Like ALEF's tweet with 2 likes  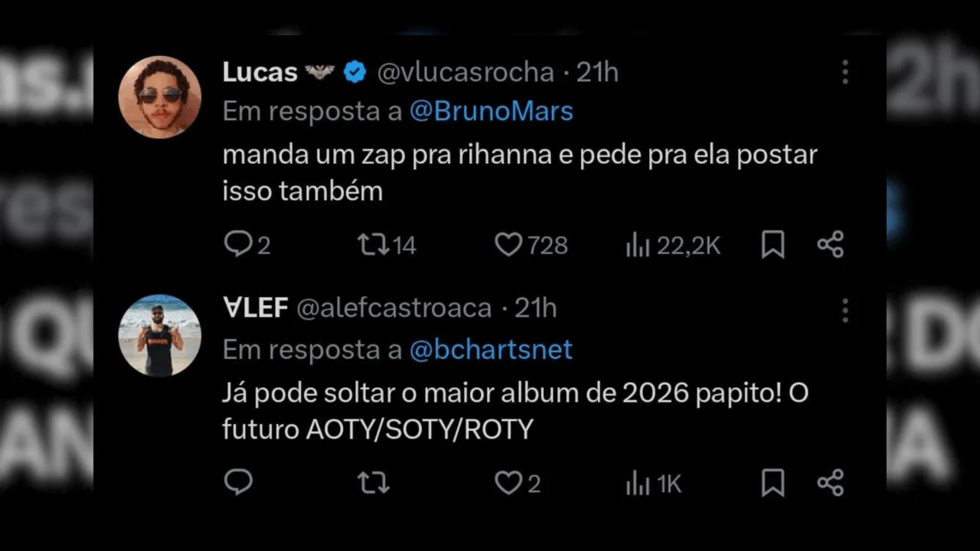point(508,483)
